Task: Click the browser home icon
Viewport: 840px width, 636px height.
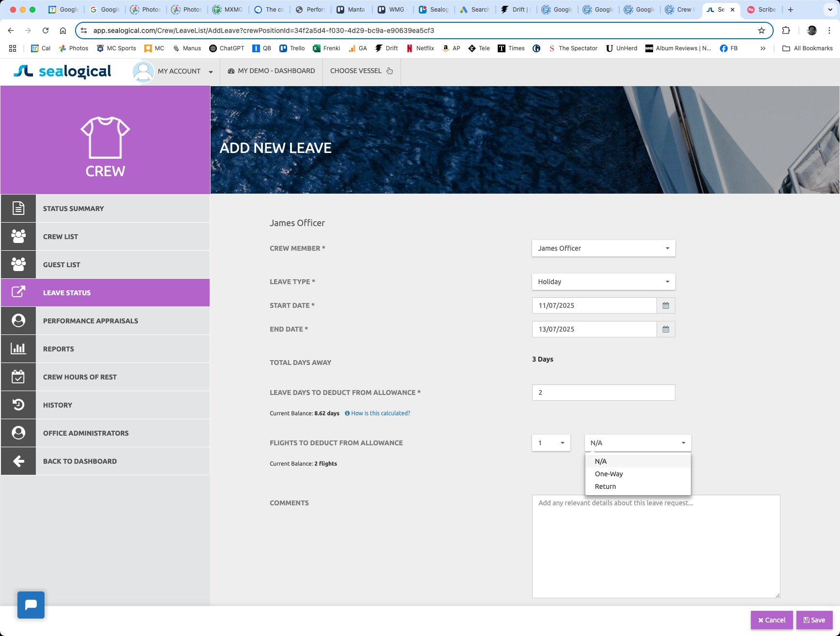Action: tap(63, 30)
